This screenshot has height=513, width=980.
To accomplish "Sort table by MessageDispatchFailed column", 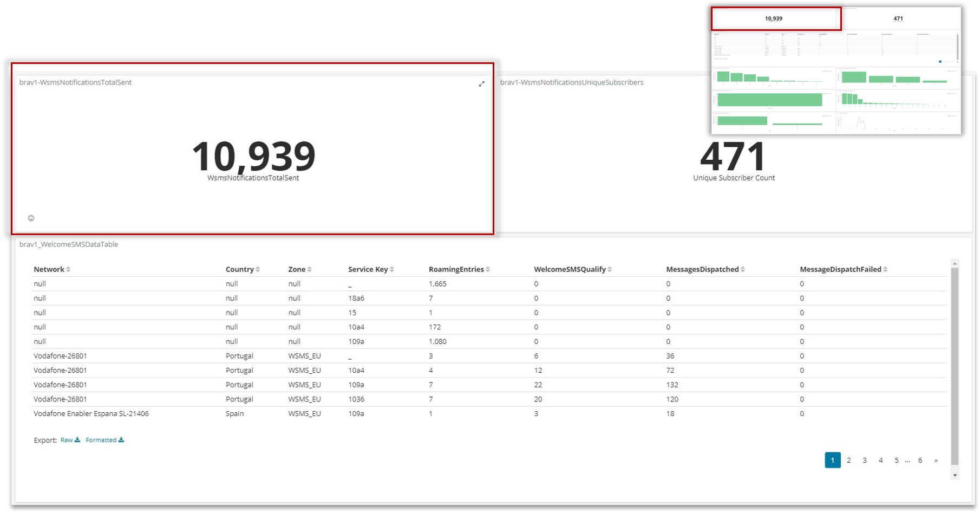I will [x=844, y=269].
